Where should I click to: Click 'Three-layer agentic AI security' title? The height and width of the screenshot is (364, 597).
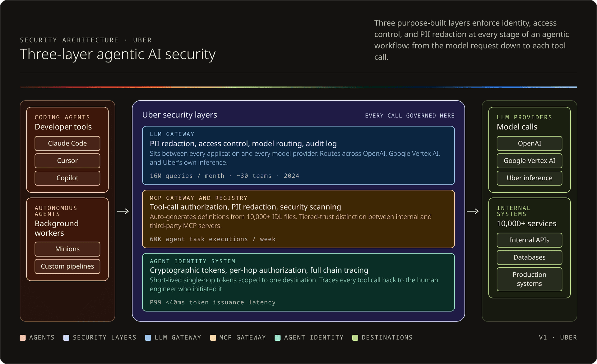(x=118, y=54)
